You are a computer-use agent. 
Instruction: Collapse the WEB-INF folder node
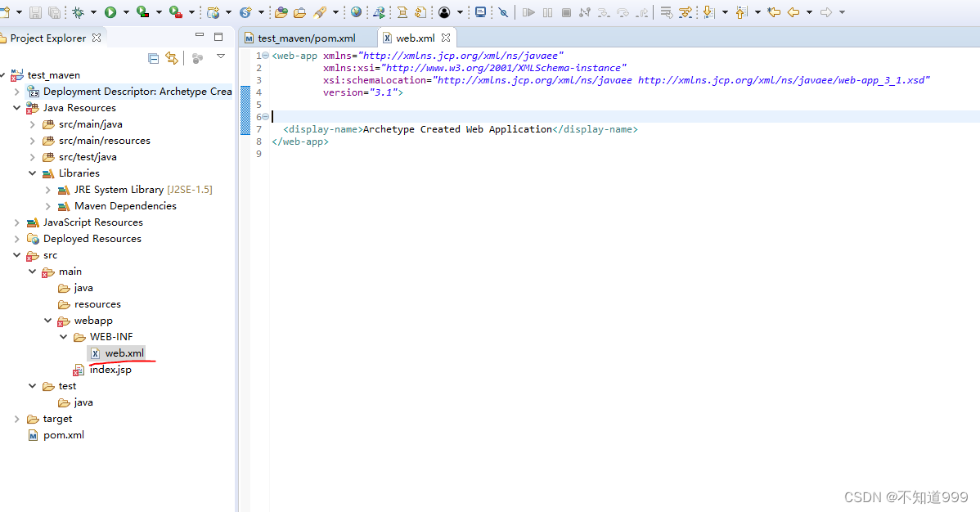tap(64, 337)
